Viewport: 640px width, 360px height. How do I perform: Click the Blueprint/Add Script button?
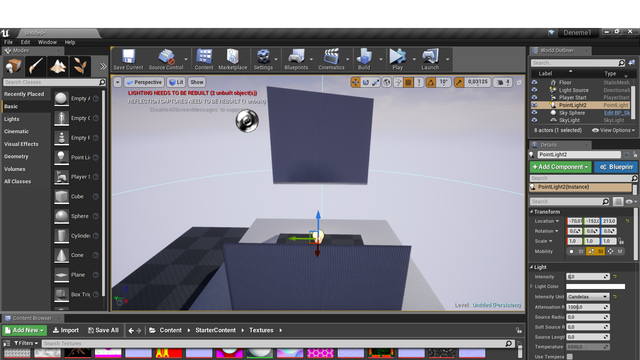click(x=616, y=167)
